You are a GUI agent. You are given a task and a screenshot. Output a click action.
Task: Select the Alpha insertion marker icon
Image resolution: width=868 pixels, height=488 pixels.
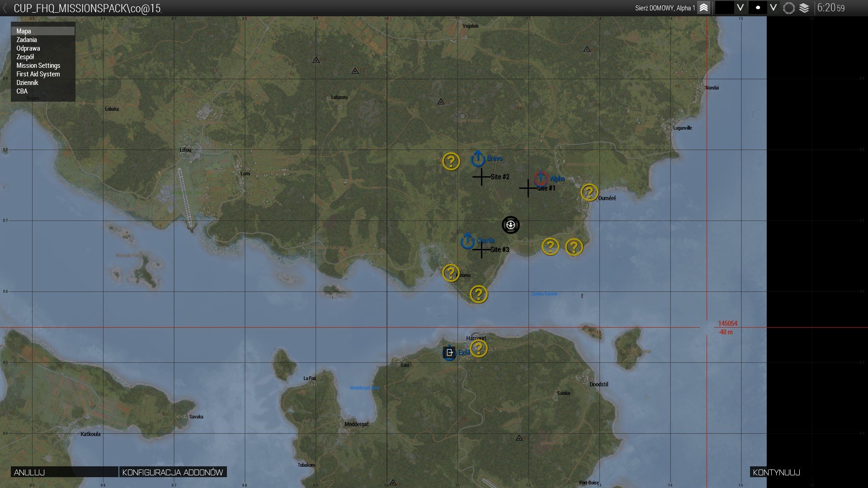(541, 179)
